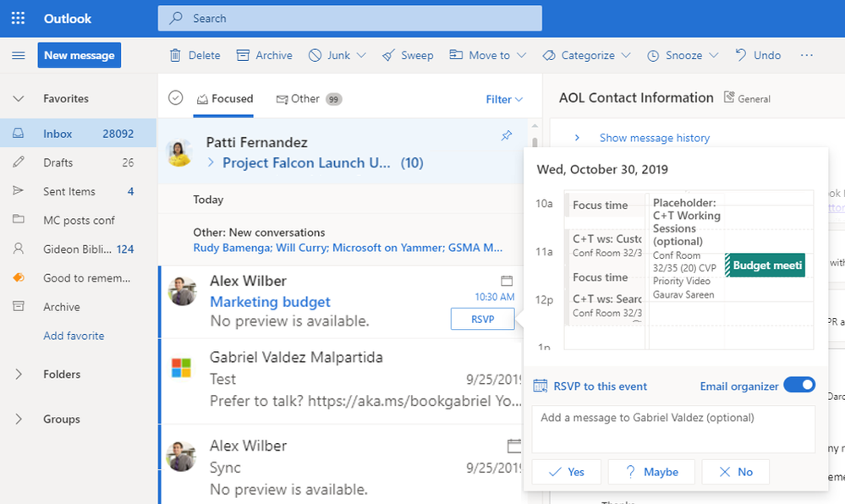Open the Snooze dropdown arrow
Viewport: 845px width, 504px height.
[714, 56]
